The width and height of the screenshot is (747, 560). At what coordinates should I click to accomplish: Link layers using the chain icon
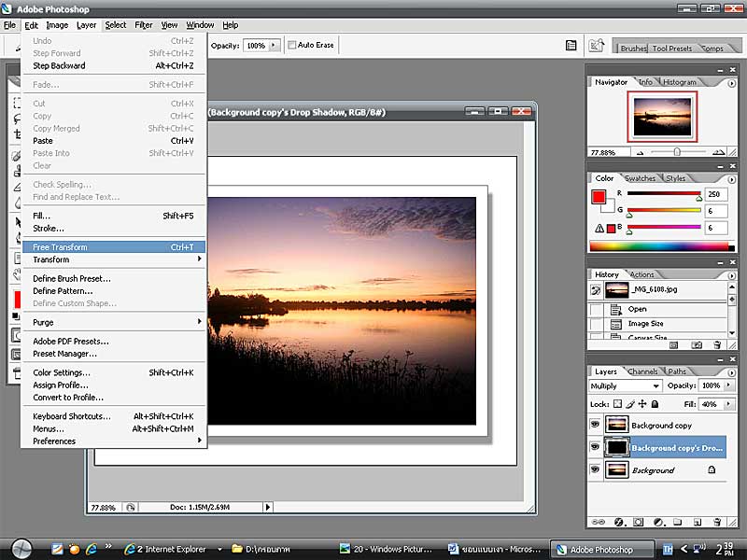(x=598, y=523)
